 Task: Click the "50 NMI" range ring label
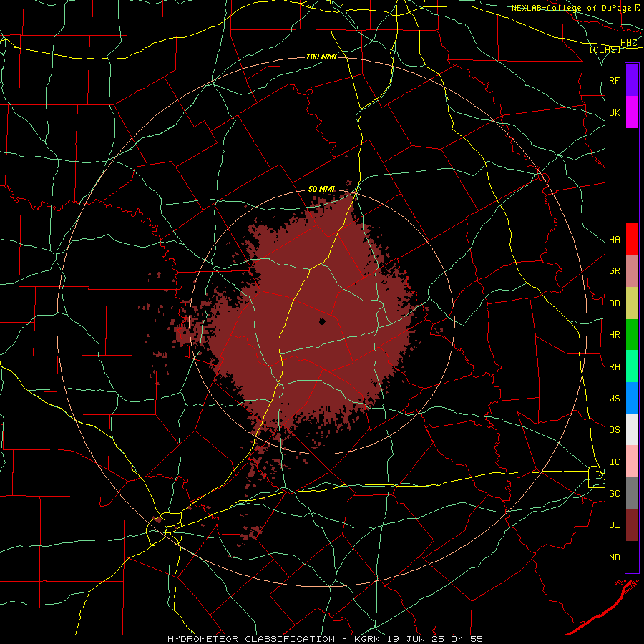click(321, 189)
